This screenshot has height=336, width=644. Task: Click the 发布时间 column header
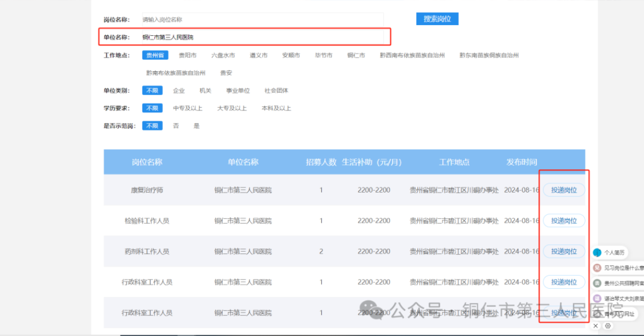522,162
